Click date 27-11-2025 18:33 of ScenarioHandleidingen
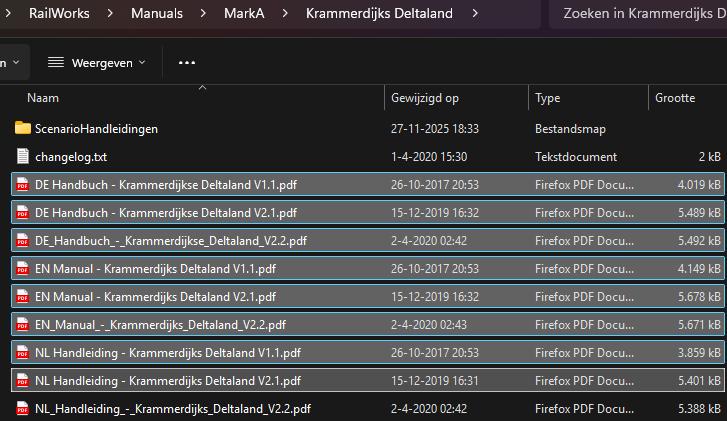727x421 pixels. [x=434, y=128]
